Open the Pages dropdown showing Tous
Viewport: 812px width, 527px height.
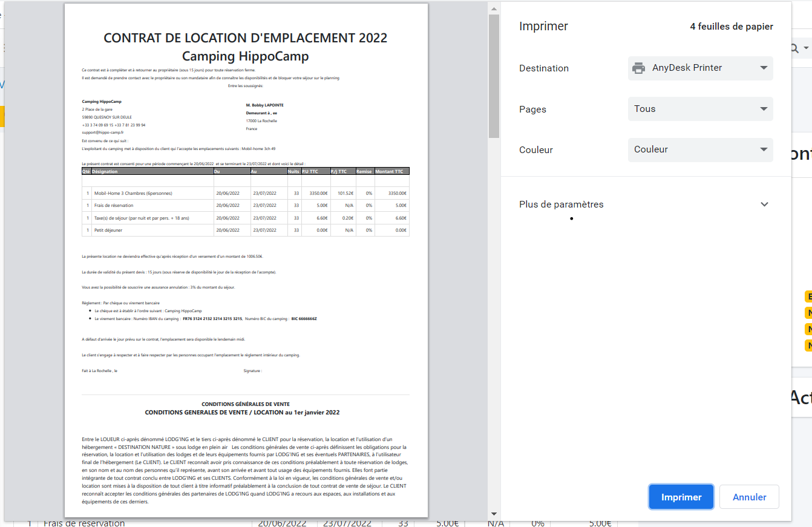point(700,109)
